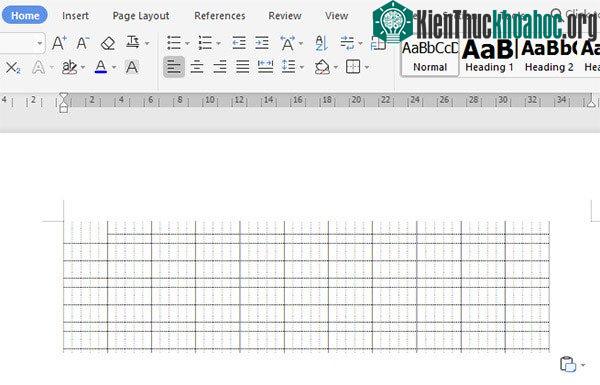Toggle center alignment
This screenshot has width=600, height=385.
tap(197, 67)
